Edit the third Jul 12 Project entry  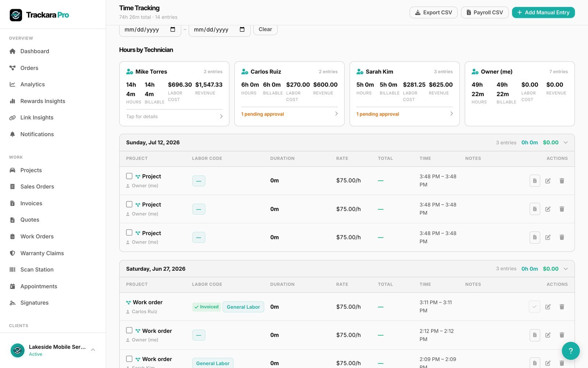coord(548,237)
